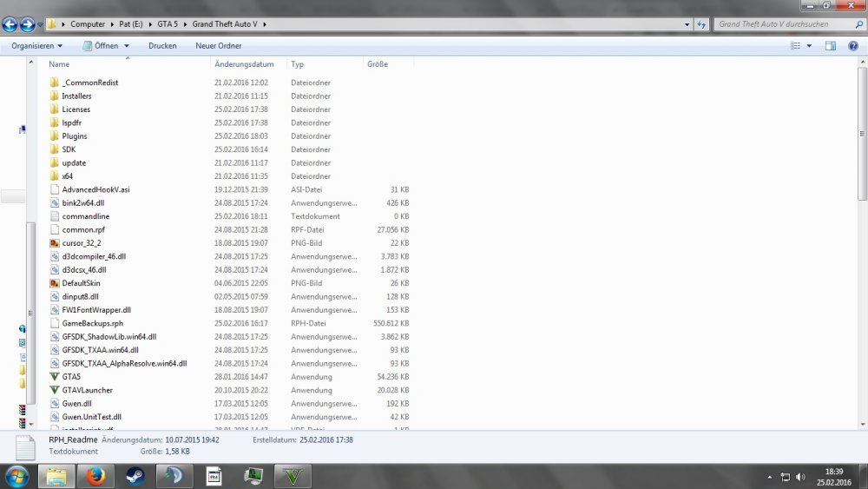
Task: Expand the arrow after Pat (E:) breadcrumb
Action: point(150,24)
